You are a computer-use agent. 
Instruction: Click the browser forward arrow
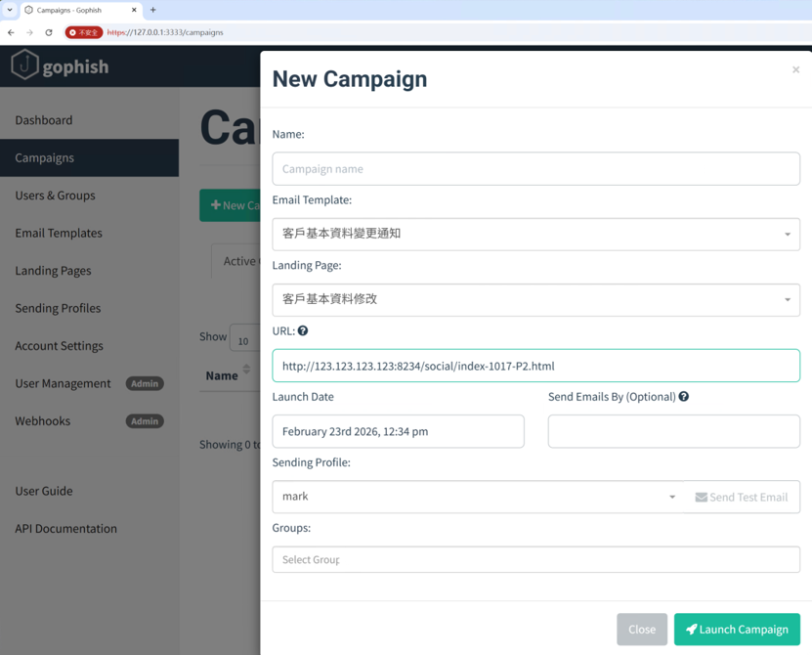(29, 32)
